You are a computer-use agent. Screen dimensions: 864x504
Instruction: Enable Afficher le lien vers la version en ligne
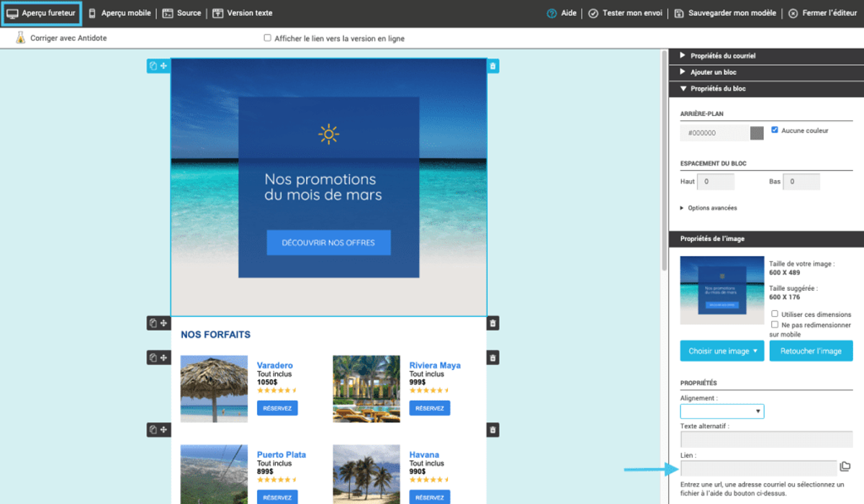coord(268,38)
